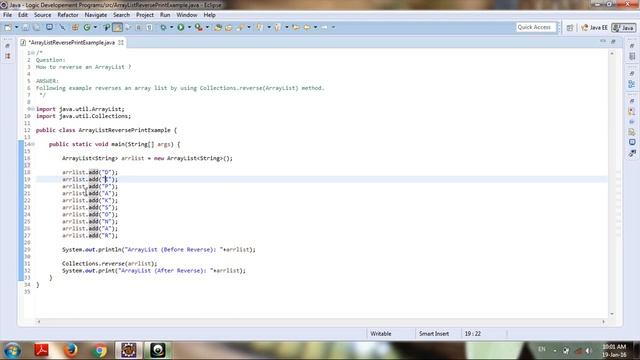The height and width of the screenshot is (360, 640).
Task: Click the green G toolbar icon
Action: 87,27
